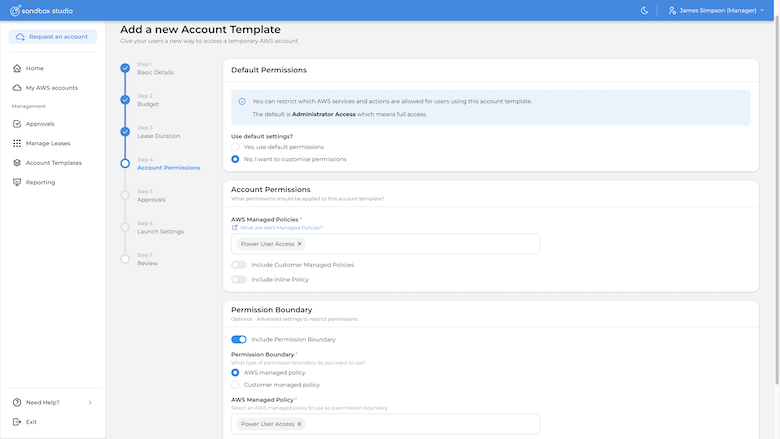Click the info icon in the permissions notice
The width and height of the screenshot is (780, 439).
tap(242, 101)
